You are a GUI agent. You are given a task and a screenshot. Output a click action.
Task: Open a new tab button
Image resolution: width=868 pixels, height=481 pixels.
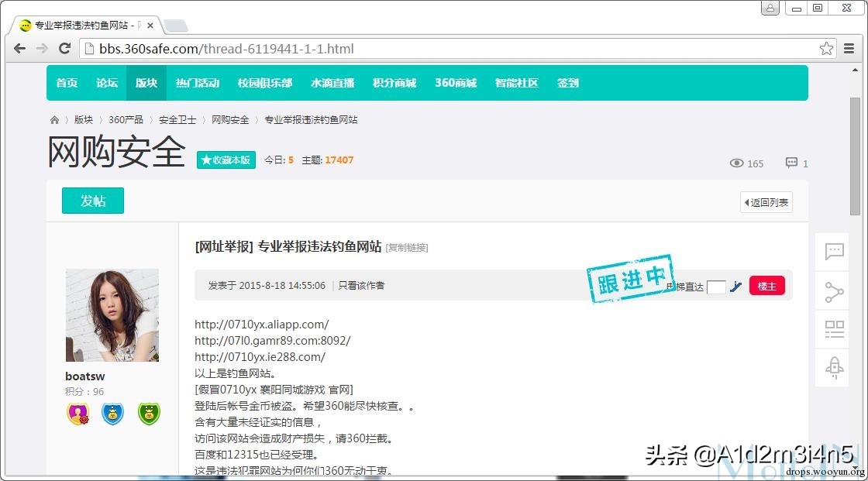(176, 26)
